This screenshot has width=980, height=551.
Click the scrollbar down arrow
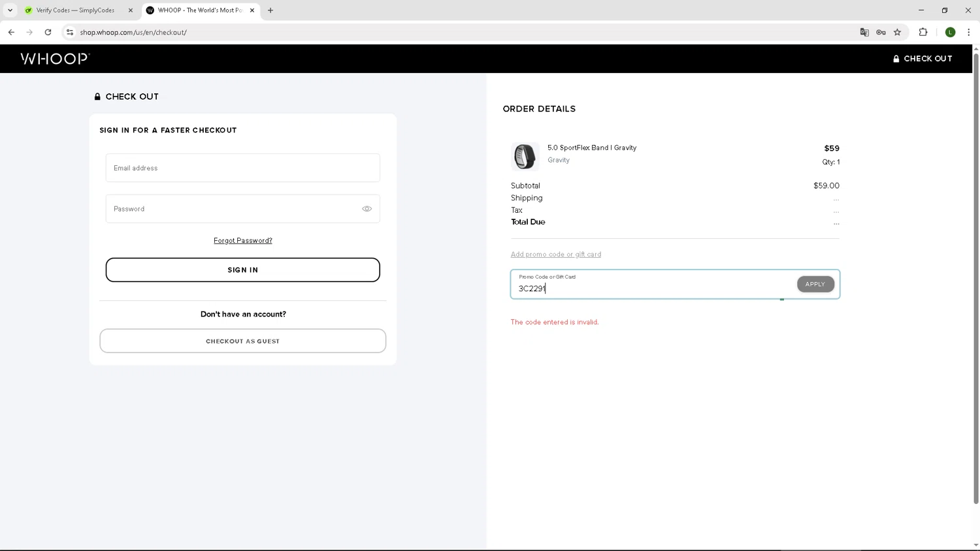point(976,546)
